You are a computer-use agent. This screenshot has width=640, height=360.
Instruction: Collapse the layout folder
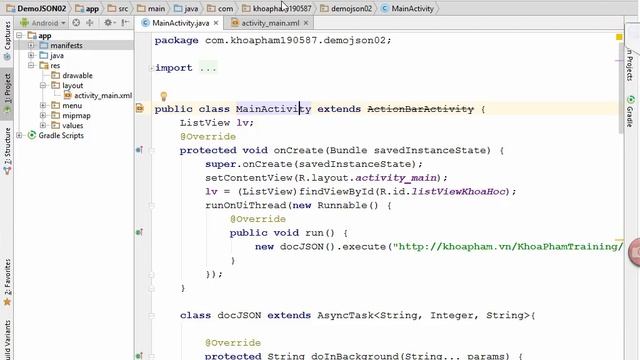(x=43, y=85)
